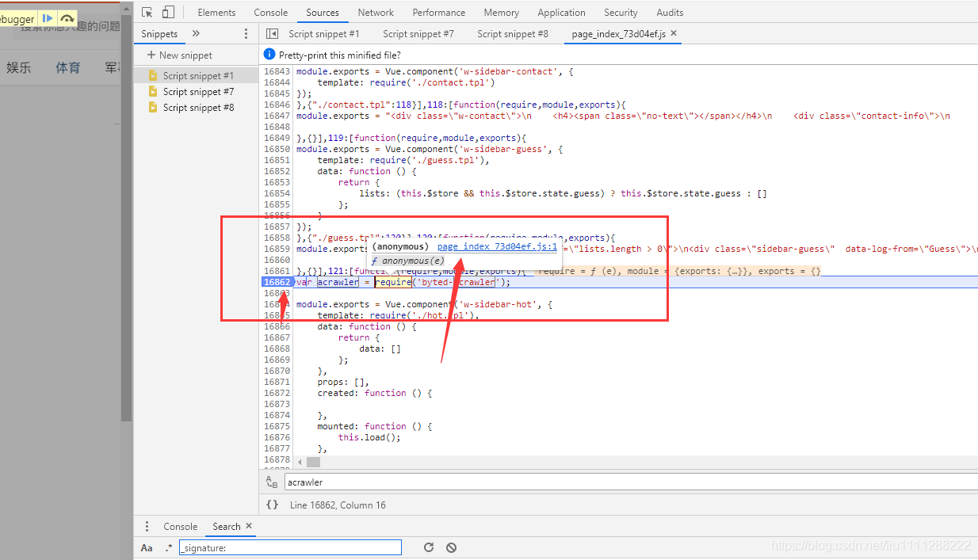Expand more navigator tabs chevron
Viewport: 978px width, 560px height.
click(196, 34)
